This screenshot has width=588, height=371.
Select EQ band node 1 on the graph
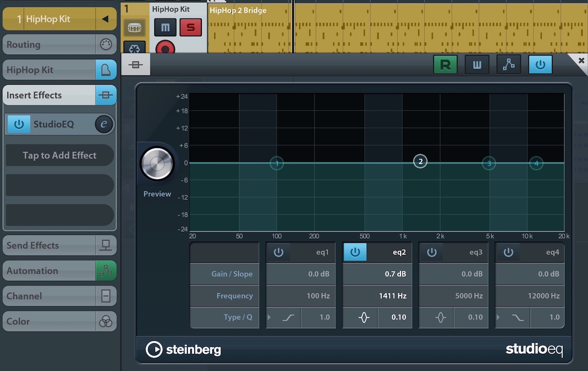277,163
